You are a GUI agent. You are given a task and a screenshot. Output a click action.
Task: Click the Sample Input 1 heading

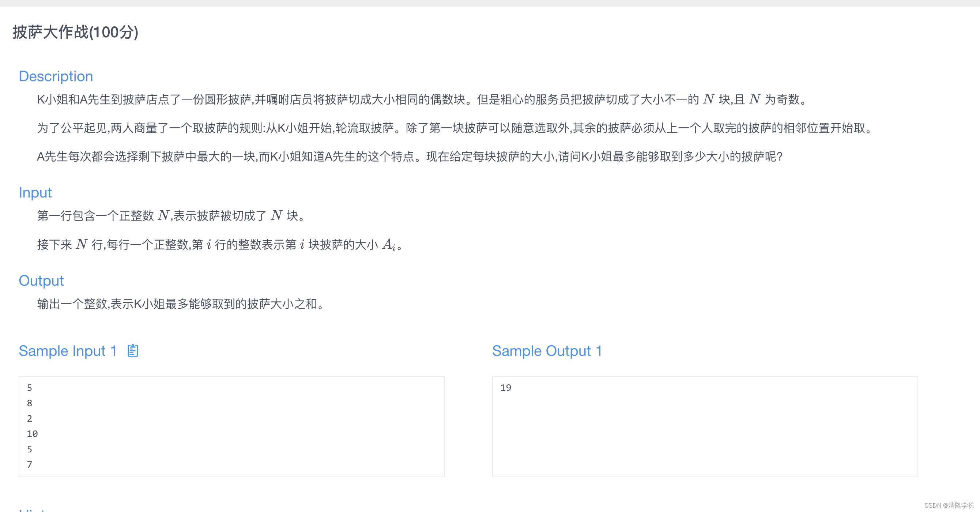coord(68,350)
